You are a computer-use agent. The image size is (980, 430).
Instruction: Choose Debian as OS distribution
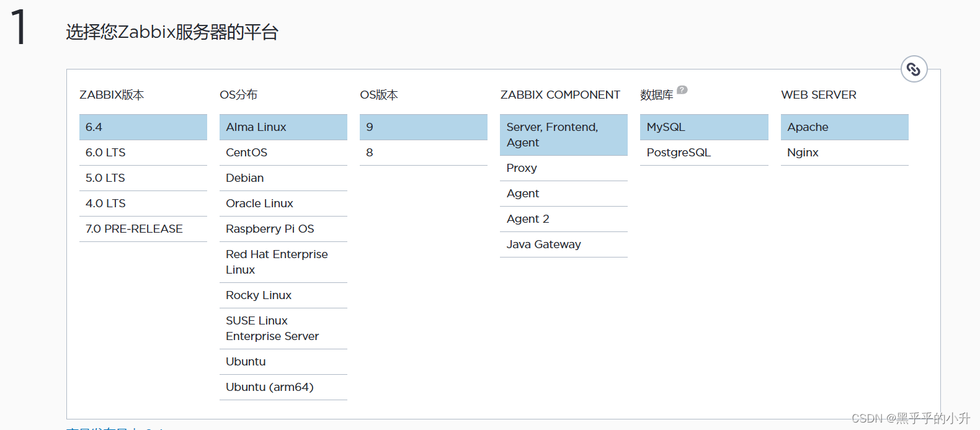(283, 178)
